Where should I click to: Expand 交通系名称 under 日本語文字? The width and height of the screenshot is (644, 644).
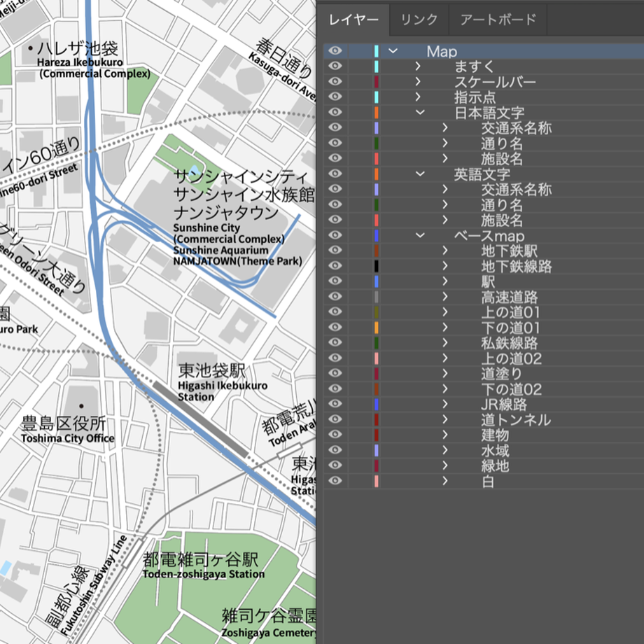[x=444, y=127]
